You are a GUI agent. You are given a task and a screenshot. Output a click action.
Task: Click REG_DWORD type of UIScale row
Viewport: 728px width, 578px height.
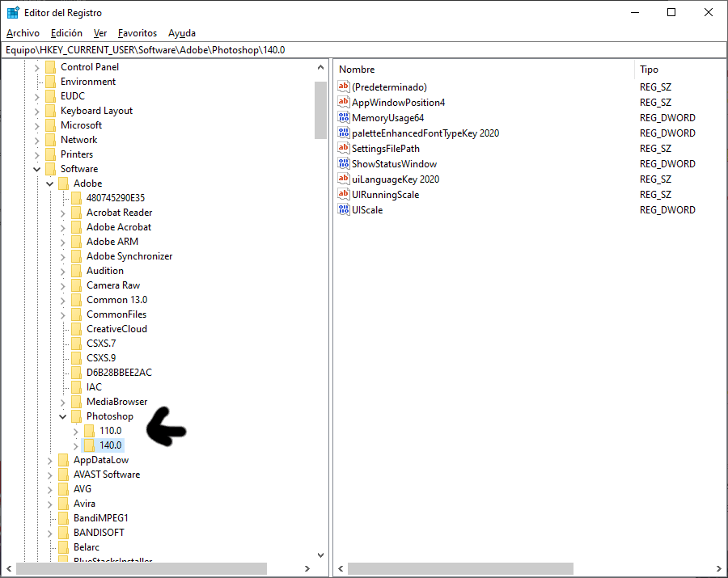(667, 209)
